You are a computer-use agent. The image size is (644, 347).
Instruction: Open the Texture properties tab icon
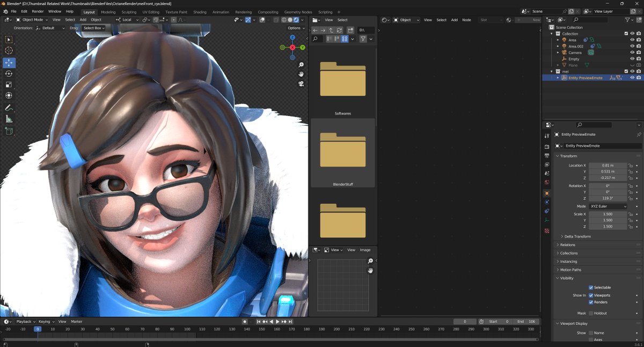coord(547,230)
